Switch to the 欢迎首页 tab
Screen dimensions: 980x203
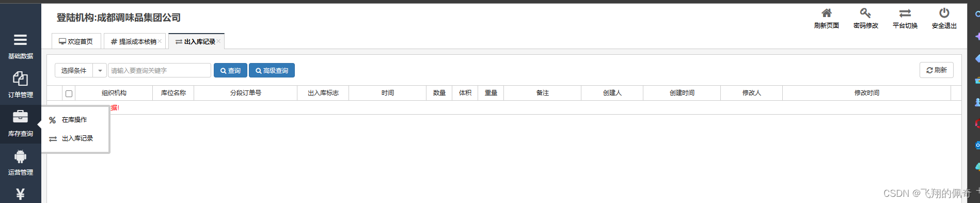(x=76, y=41)
